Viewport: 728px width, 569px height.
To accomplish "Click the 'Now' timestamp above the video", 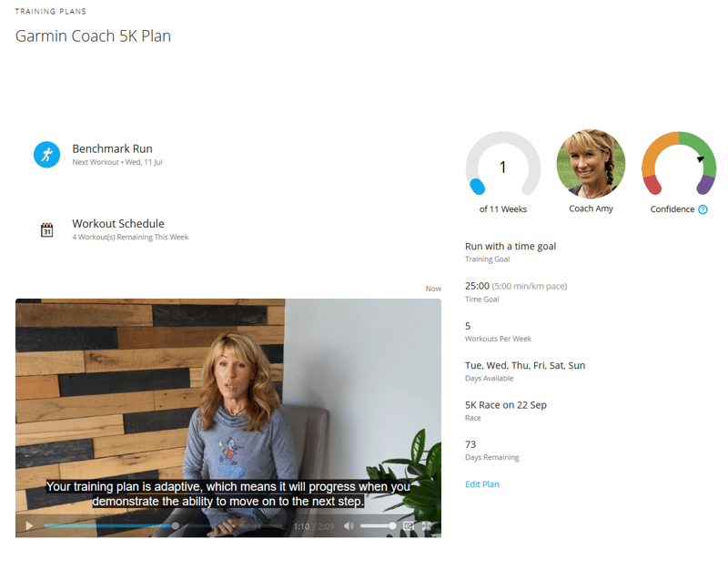I will tap(433, 289).
